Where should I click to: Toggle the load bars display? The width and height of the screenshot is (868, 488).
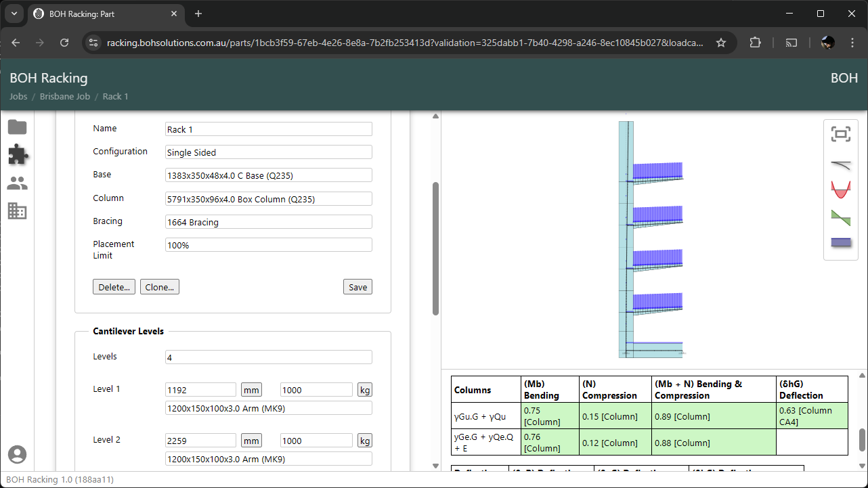(841, 242)
